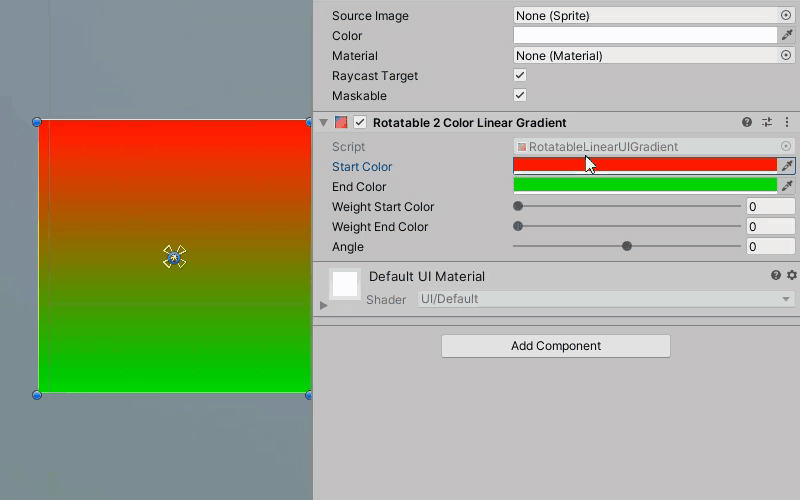Image resolution: width=800 pixels, height=500 pixels.
Task: Click the Weight Start Color value field
Action: (x=770, y=206)
